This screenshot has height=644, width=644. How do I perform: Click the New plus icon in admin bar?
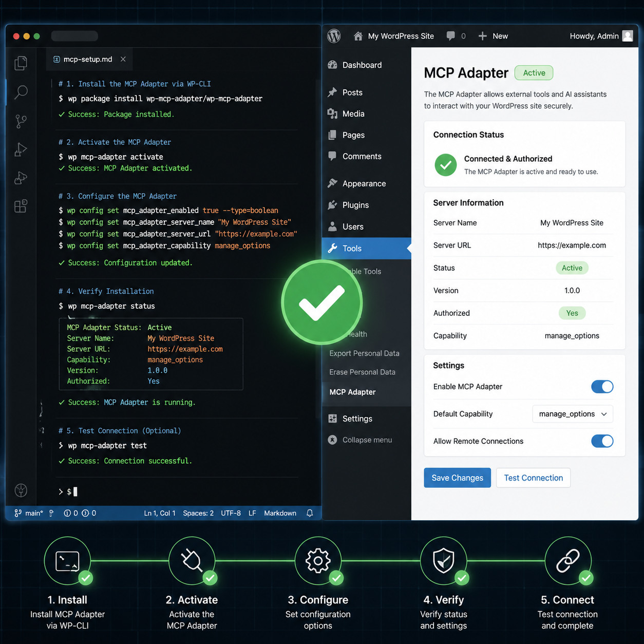click(x=482, y=36)
